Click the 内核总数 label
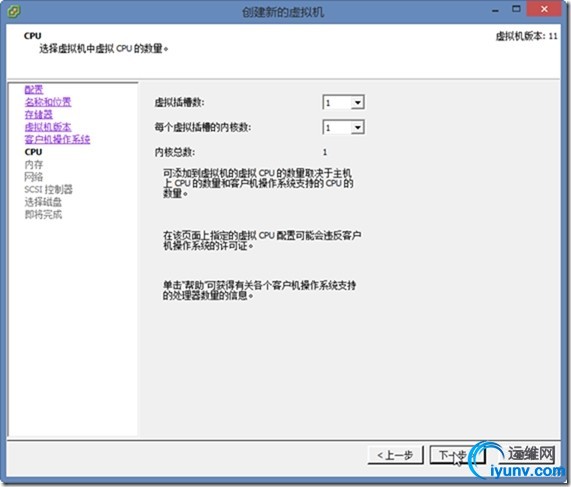 tap(175, 152)
